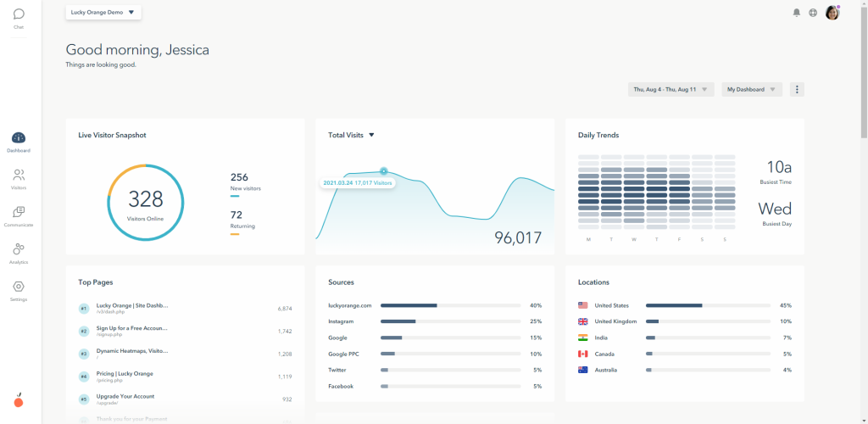This screenshot has width=868, height=424.
Task: Click the page vertical scrollbar
Action: (864, 72)
